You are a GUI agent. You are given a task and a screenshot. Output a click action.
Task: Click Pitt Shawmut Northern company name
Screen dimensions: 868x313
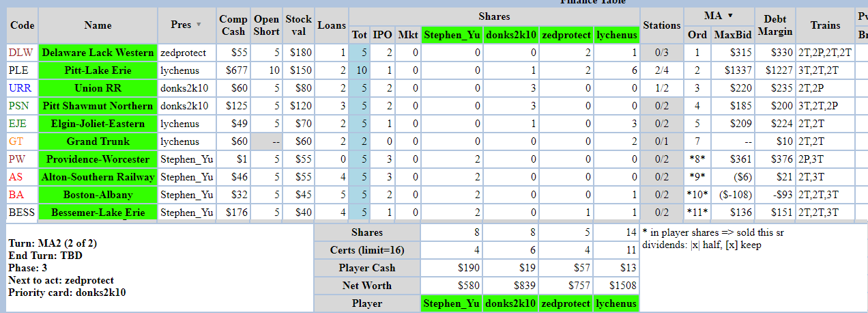pyautogui.click(x=98, y=106)
